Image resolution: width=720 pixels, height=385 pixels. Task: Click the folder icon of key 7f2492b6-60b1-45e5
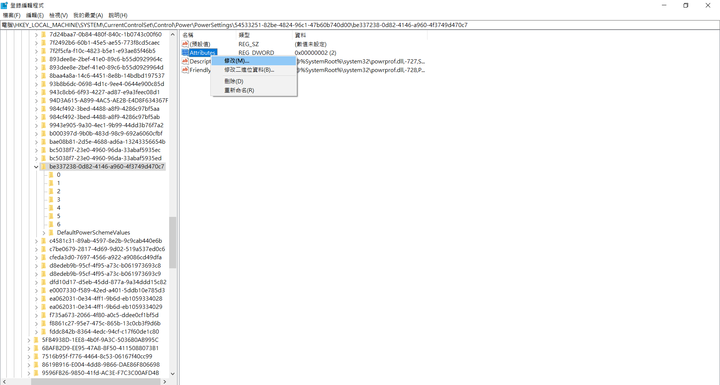point(44,43)
